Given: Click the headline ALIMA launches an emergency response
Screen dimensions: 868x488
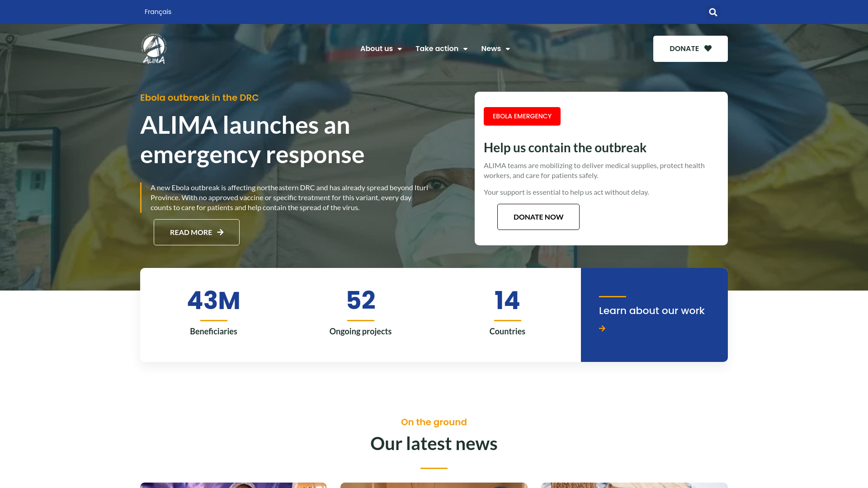Looking at the screenshot, I should point(252,140).
